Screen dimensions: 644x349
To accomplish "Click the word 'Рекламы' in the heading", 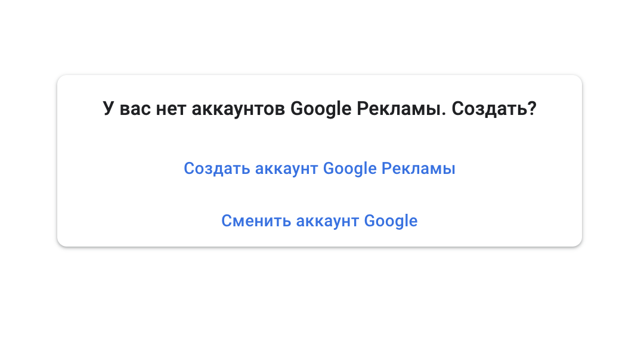I will 401,108.
